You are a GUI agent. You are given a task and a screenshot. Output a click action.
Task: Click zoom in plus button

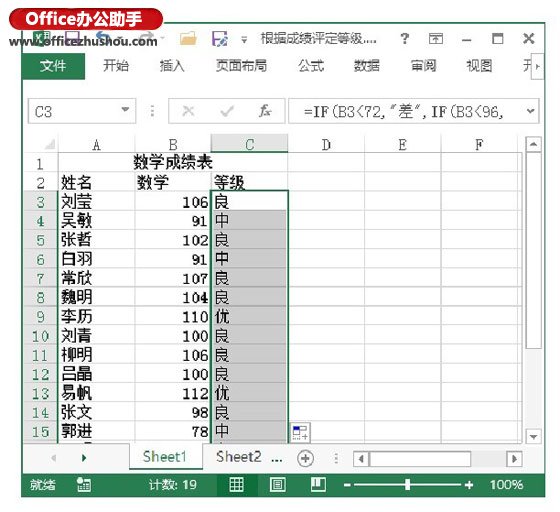tap(469, 485)
